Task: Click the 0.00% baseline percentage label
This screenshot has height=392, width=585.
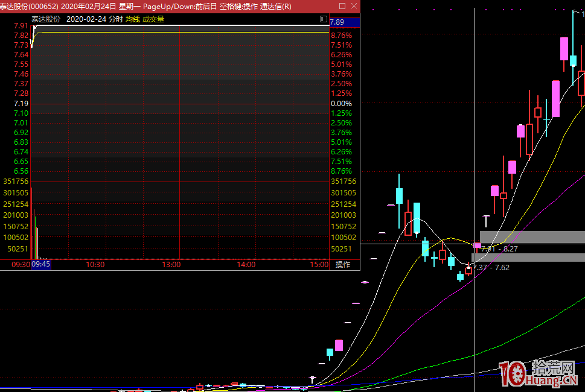Action: click(341, 104)
